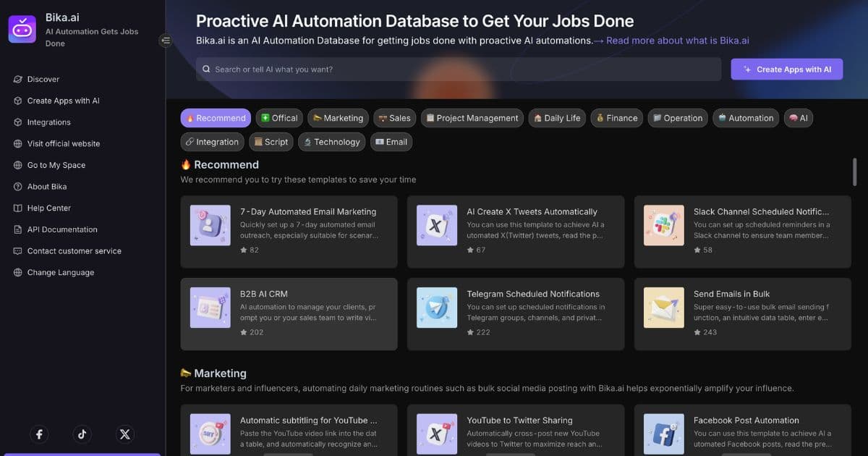Image resolution: width=868 pixels, height=456 pixels.
Task: Switch to the Integration category tab
Action: 212,142
